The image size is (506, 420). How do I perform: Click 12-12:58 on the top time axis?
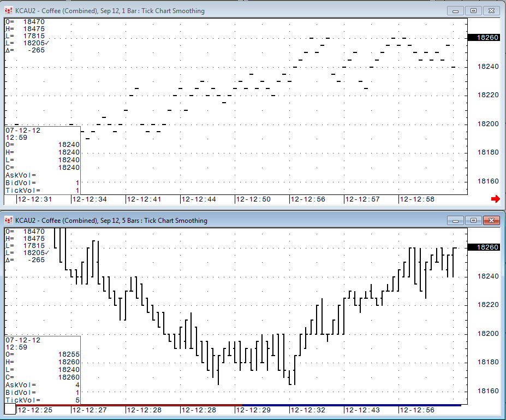(417, 199)
